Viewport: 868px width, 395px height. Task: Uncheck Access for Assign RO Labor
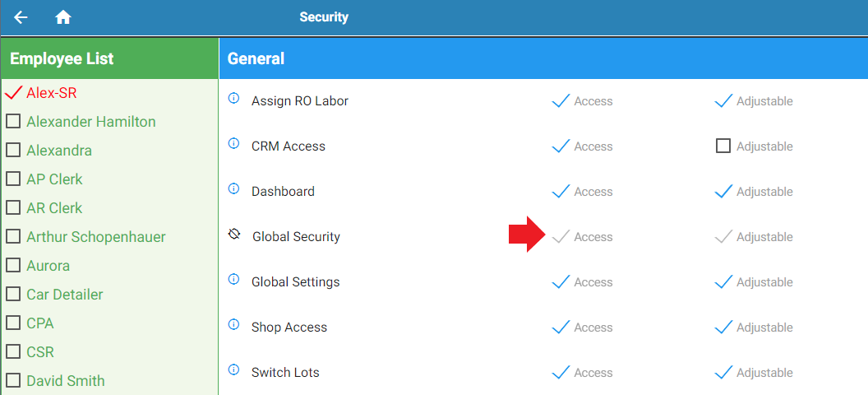(561, 101)
